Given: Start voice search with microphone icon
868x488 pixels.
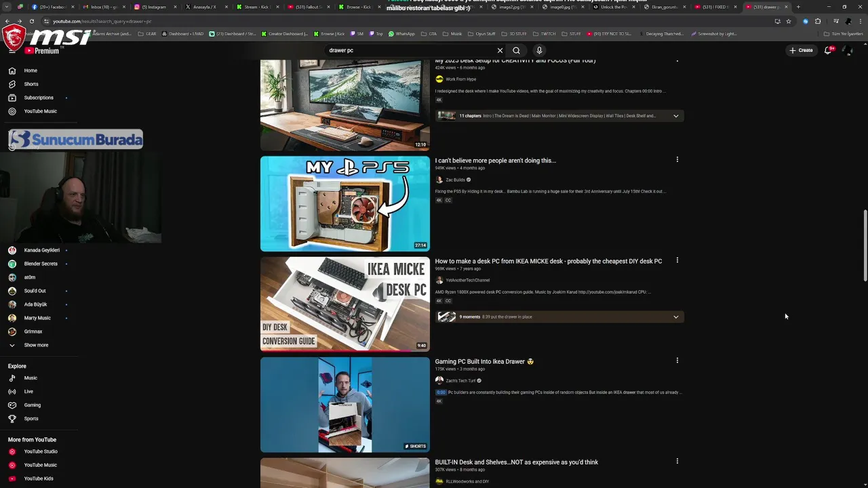Looking at the screenshot, I should pyautogui.click(x=539, y=50).
